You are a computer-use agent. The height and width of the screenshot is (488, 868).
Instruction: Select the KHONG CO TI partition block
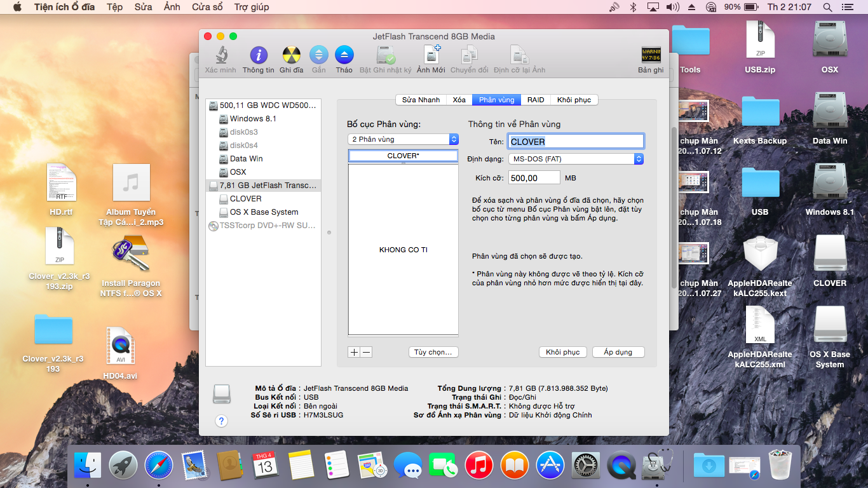[403, 250]
